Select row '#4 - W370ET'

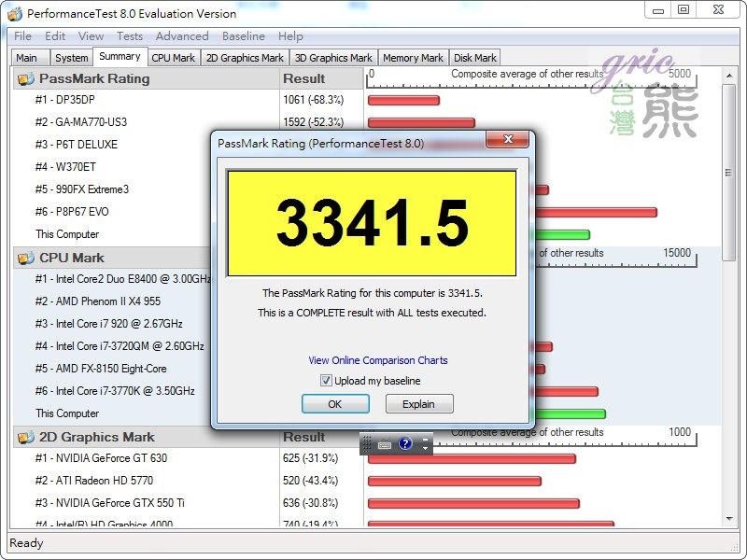[x=65, y=167]
